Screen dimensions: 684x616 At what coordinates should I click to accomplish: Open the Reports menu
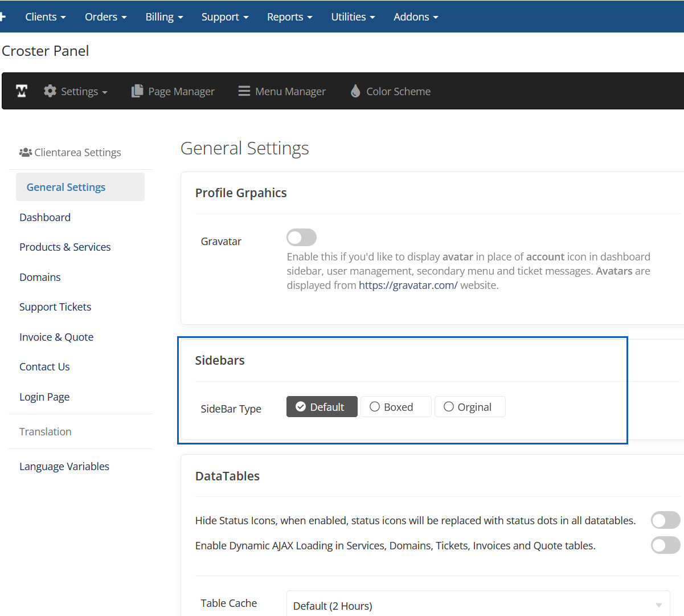click(x=289, y=17)
